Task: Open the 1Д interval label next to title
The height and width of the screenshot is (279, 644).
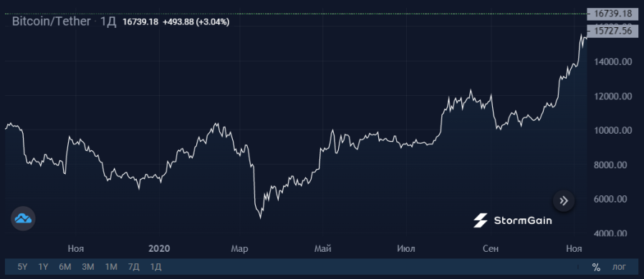Action: tap(108, 21)
